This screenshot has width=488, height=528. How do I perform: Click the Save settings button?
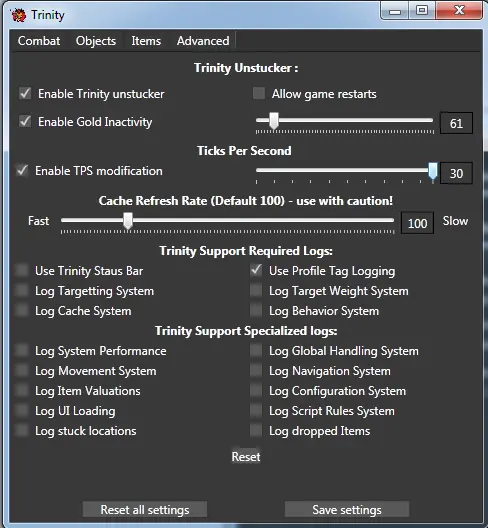coord(347,509)
